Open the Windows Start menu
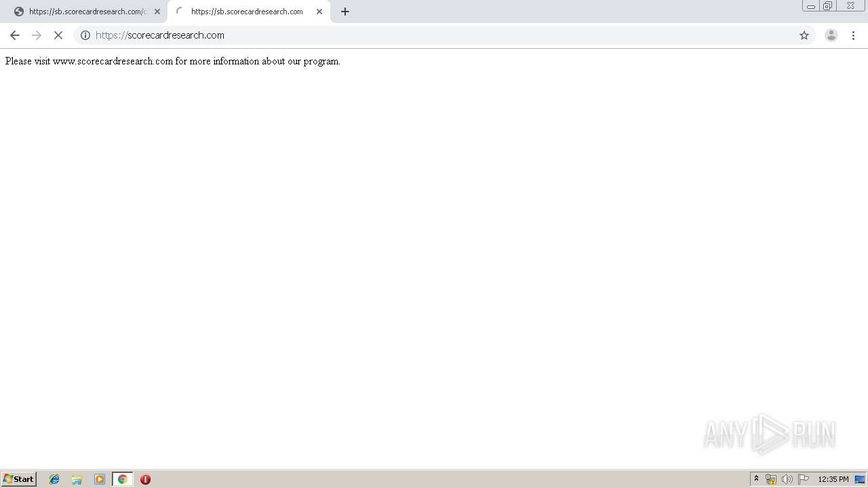Screen dimensions: 868x488 coord(19,479)
